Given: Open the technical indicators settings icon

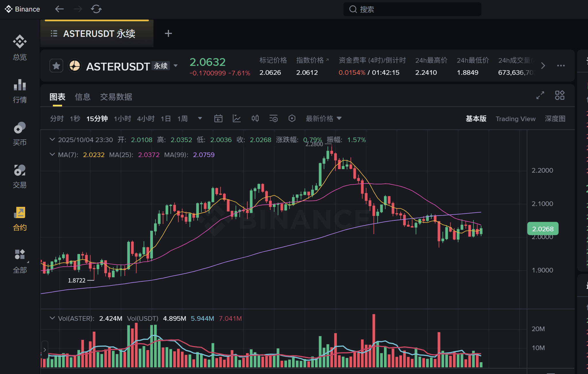Looking at the screenshot, I should pyautogui.click(x=273, y=119).
